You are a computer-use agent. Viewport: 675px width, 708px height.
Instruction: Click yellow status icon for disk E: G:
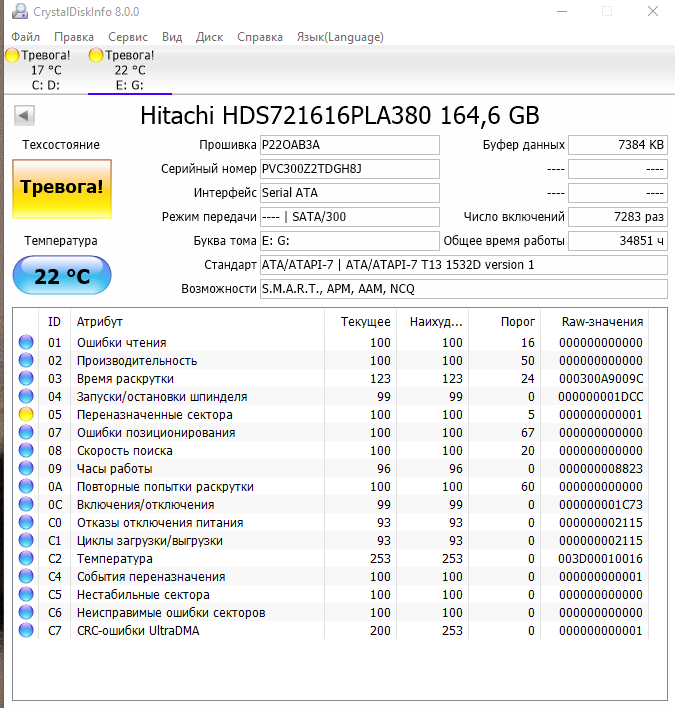coord(96,55)
